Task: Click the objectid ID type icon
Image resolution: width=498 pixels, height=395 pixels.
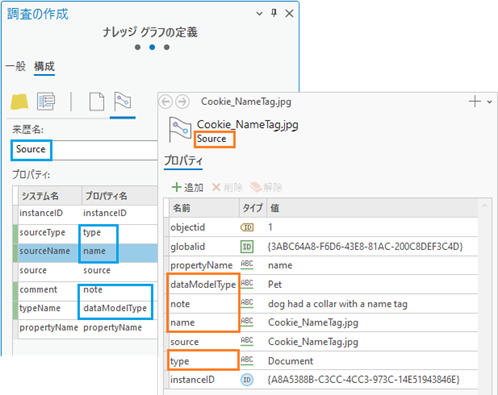Action: click(x=247, y=227)
